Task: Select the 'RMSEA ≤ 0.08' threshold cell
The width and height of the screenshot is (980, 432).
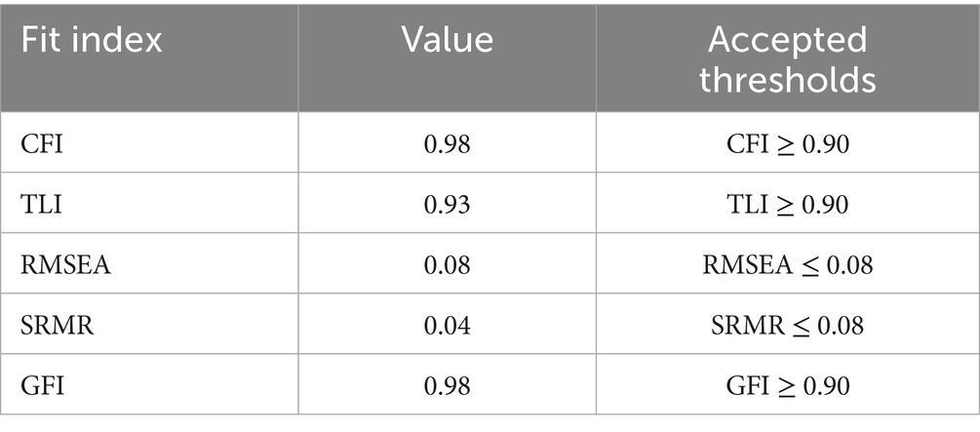Action: (x=787, y=266)
